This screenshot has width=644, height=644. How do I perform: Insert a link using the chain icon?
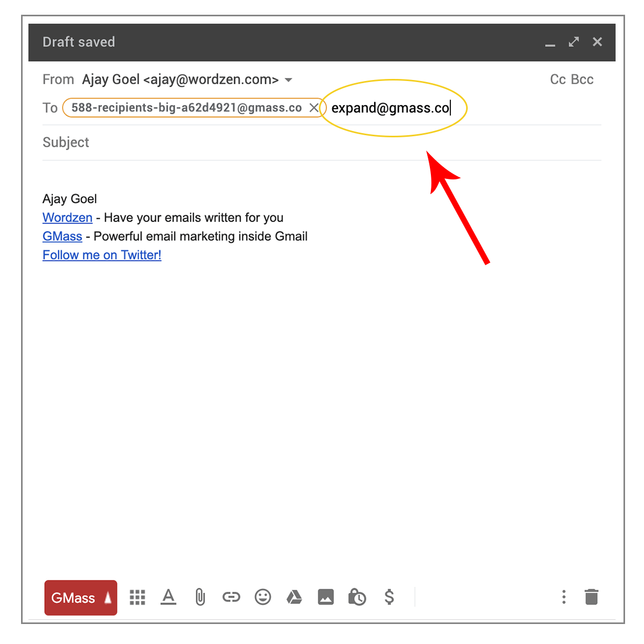pos(231,597)
